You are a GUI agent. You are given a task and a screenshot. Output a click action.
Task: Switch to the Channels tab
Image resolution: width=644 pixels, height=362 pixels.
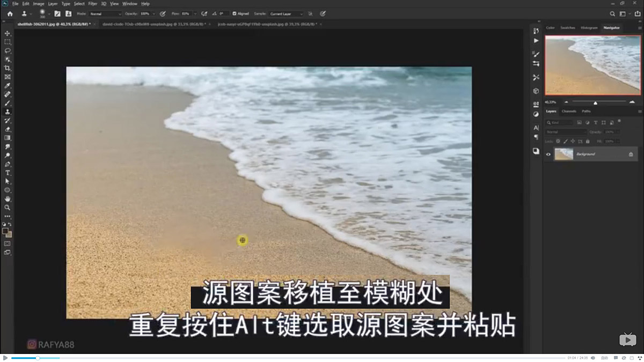pyautogui.click(x=569, y=111)
